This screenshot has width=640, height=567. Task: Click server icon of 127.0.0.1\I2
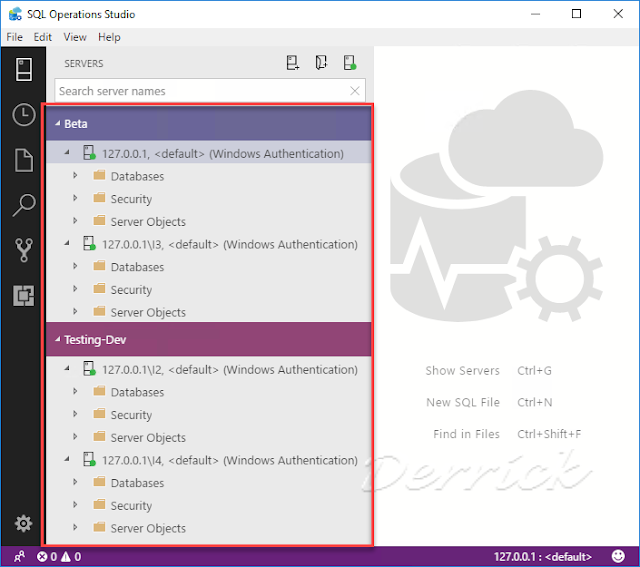tap(89, 369)
